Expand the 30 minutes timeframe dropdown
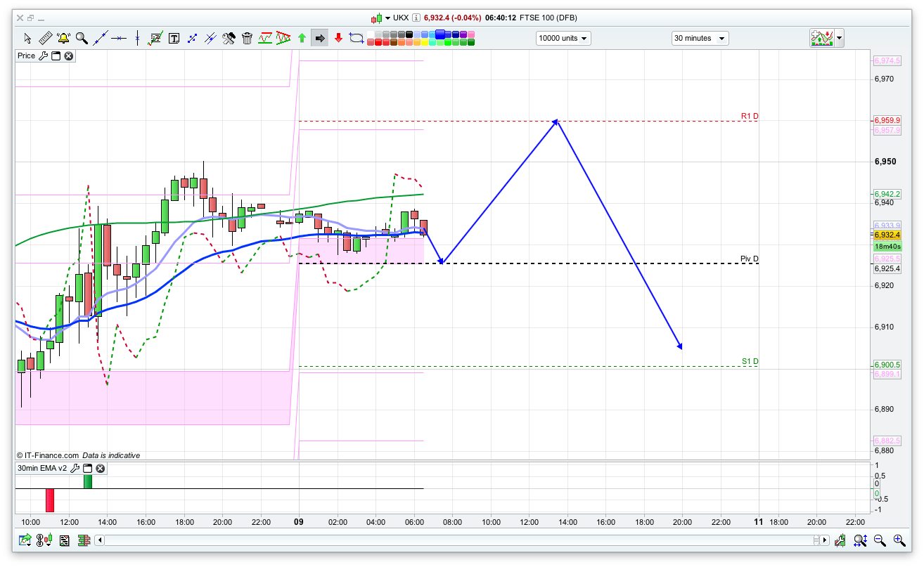Image resolution: width=924 pixels, height=567 pixels. [700, 38]
